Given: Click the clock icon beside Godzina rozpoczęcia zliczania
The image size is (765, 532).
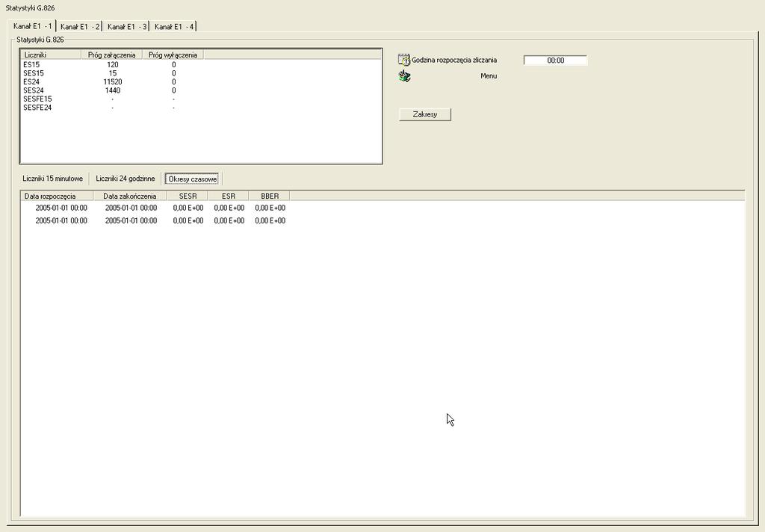Looking at the screenshot, I should pyautogui.click(x=404, y=60).
